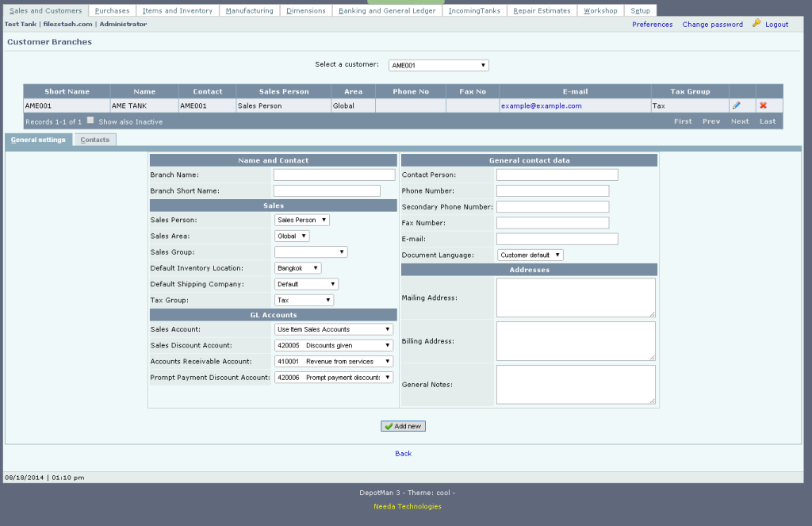The image size is (812, 526).
Task: Focus the Contact Person field
Action: coord(557,175)
